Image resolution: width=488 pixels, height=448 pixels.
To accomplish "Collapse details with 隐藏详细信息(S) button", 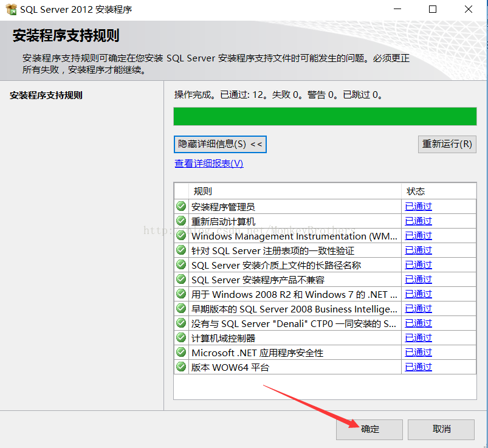I will 220,144.
